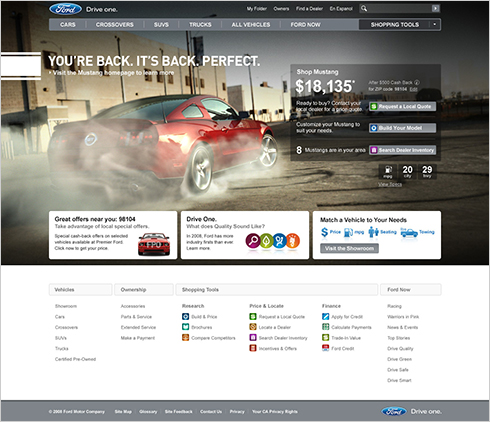Screen dimensions: 490x422
Task: Click the Seating people icon
Action: 373,232
